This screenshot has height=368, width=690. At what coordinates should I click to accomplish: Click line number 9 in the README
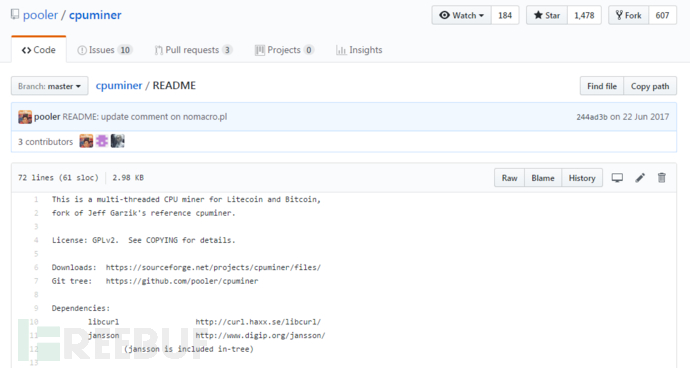pyautogui.click(x=36, y=308)
